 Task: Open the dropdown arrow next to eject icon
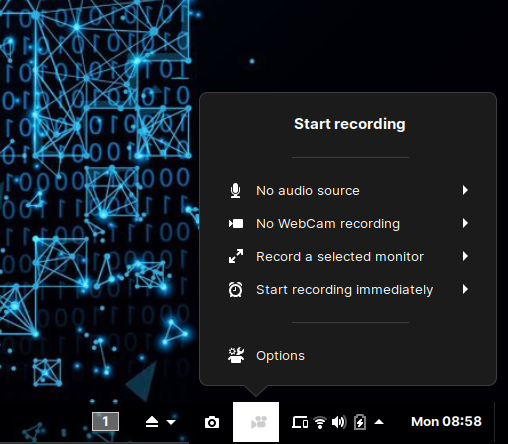(x=171, y=422)
